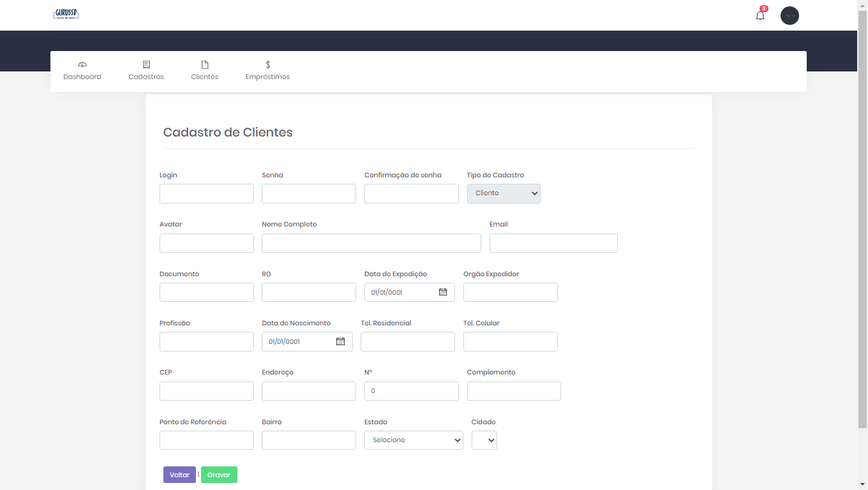Click the Empréstimos dollar sign icon
Viewport: 868px width, 490px height.
[x=268, y=64]
